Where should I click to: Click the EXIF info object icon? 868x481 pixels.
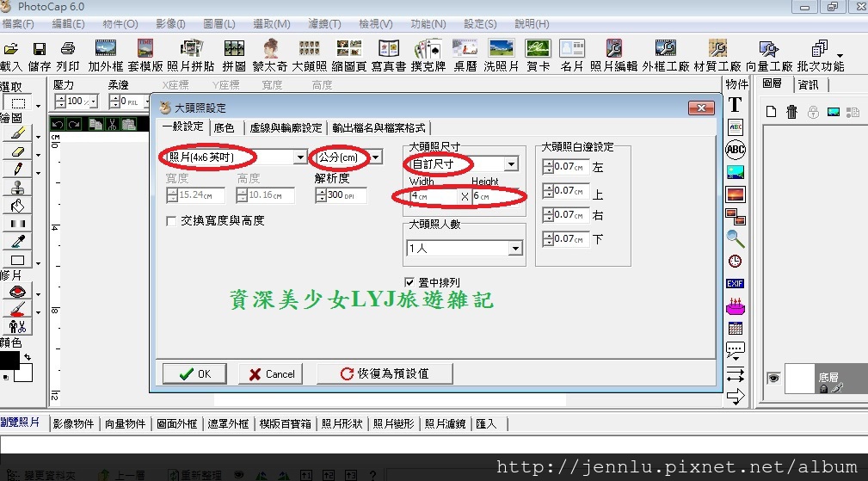736,283
